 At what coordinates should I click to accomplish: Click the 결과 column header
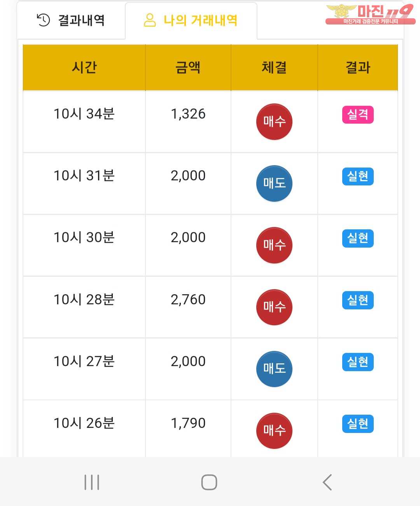coord(358,68)
